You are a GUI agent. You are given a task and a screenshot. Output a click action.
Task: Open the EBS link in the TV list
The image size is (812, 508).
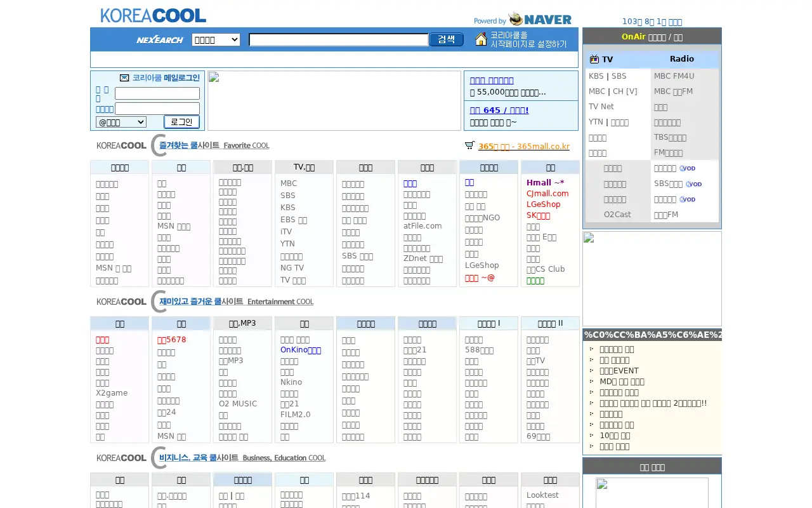coord(294,220)
